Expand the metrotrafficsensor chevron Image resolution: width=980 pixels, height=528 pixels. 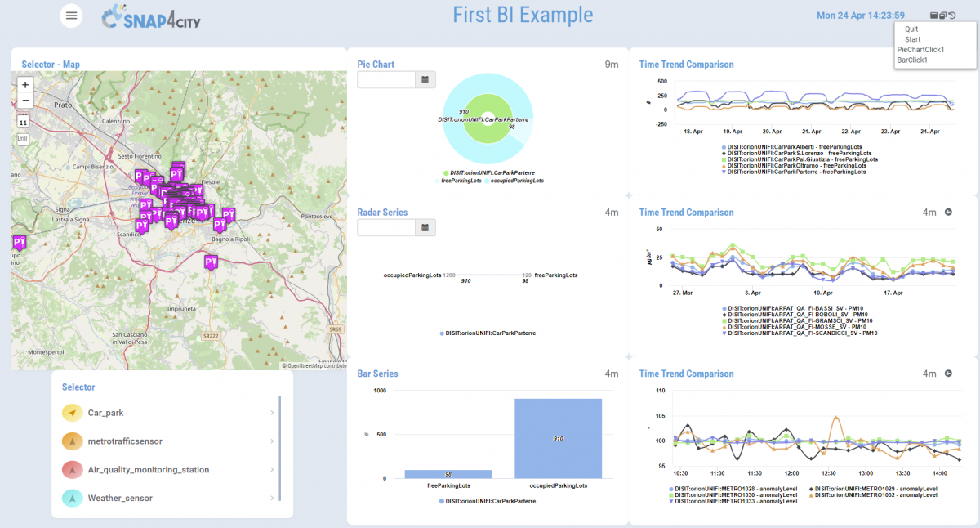tap(272, 441)
